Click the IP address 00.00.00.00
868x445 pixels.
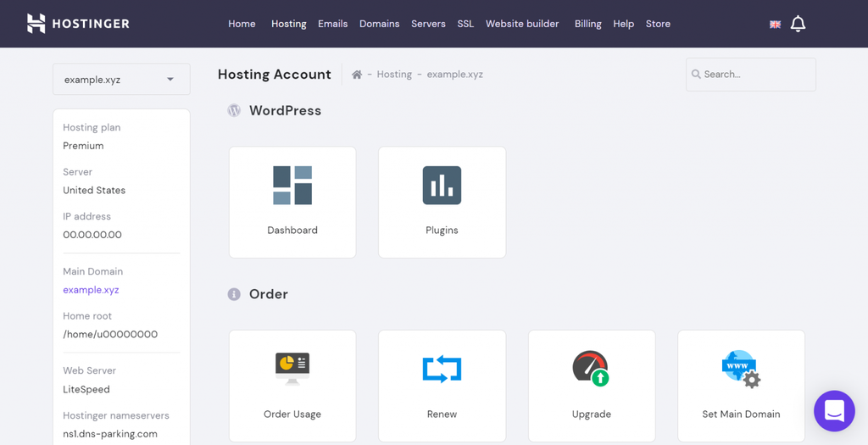92,235
